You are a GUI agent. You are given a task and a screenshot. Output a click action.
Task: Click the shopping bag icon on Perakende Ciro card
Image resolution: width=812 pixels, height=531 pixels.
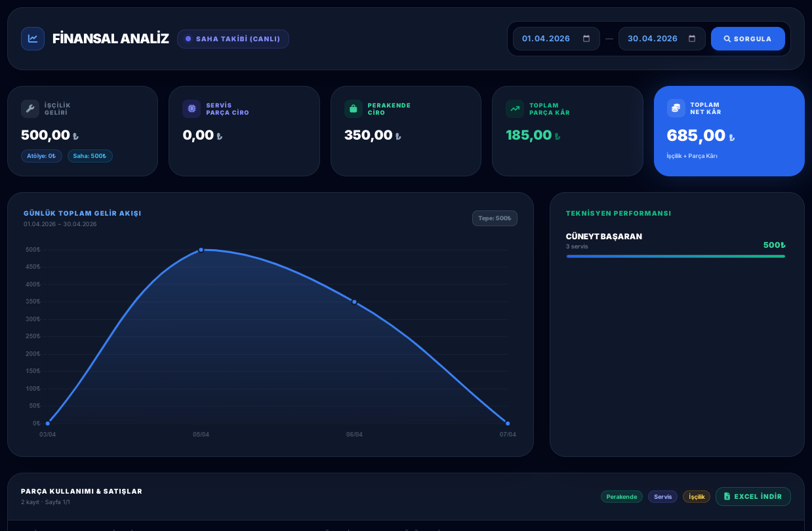353,108
